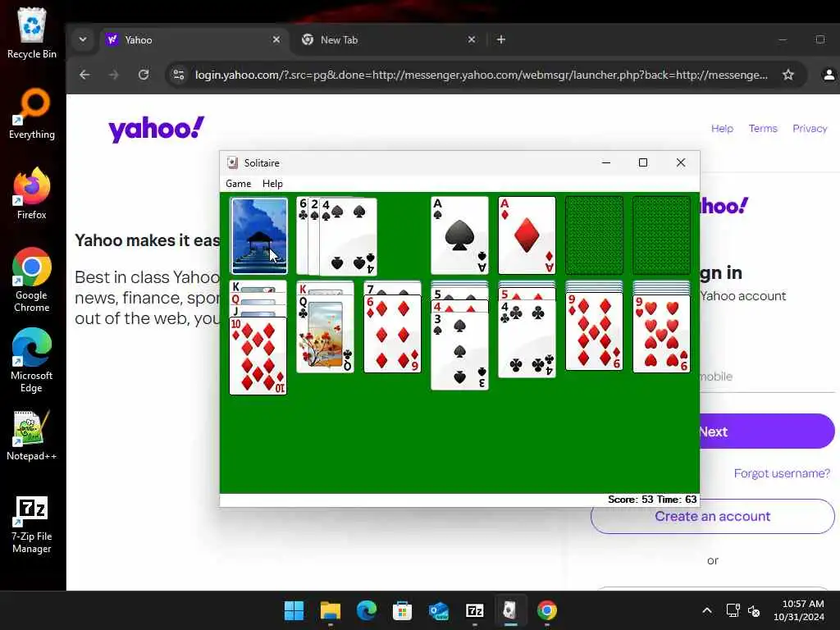This screenshot has height=630, width=840.
Task: Click the clock showing 10:57 AM
Action: coord(802,604)
